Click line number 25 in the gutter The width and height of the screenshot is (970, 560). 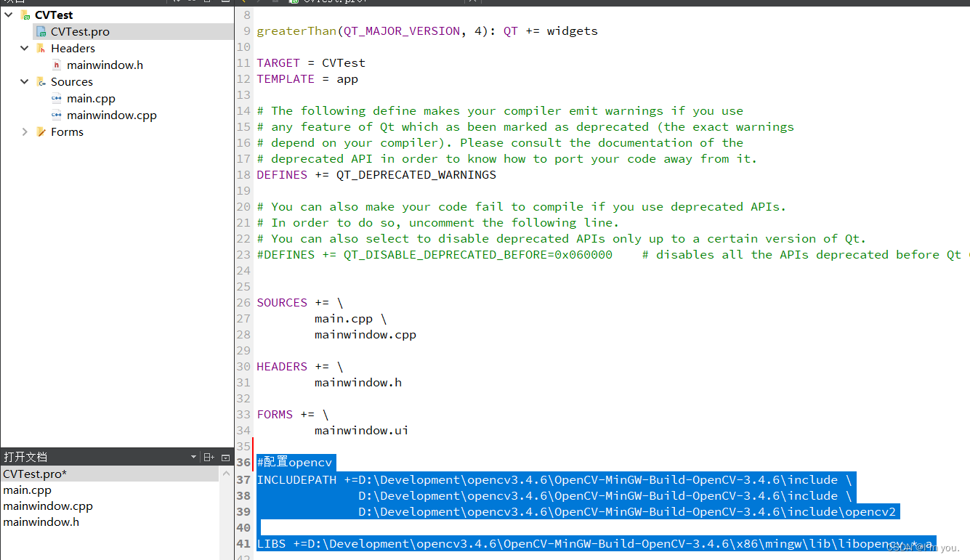243,287
